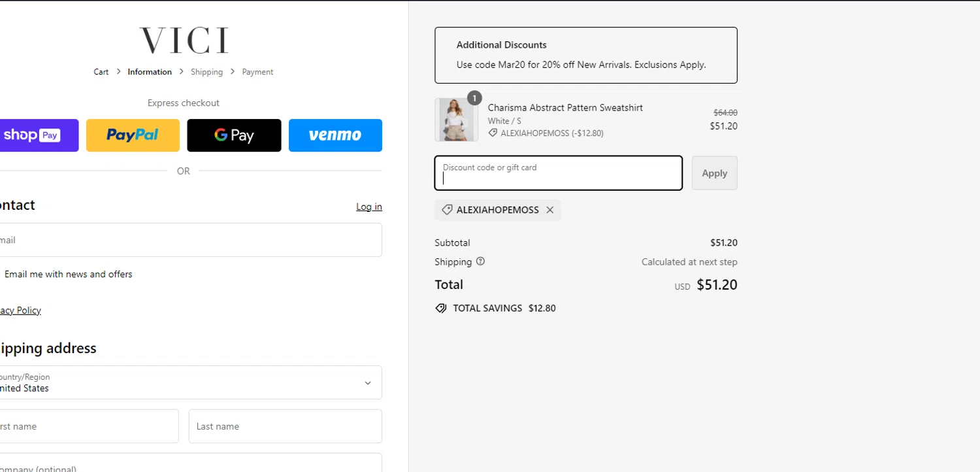Click the USD $51.20 total amount

706,285
